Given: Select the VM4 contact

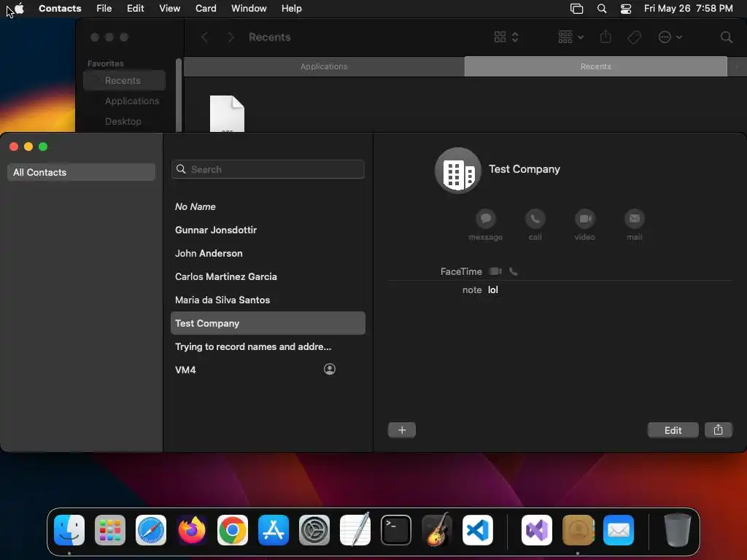Looking at the screenshot, I should [x=268, y=370].
